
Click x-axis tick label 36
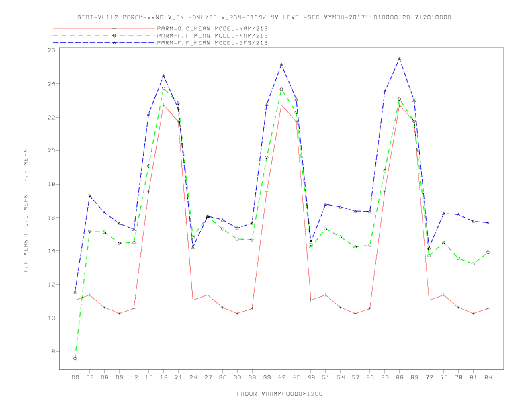point(252,377)
